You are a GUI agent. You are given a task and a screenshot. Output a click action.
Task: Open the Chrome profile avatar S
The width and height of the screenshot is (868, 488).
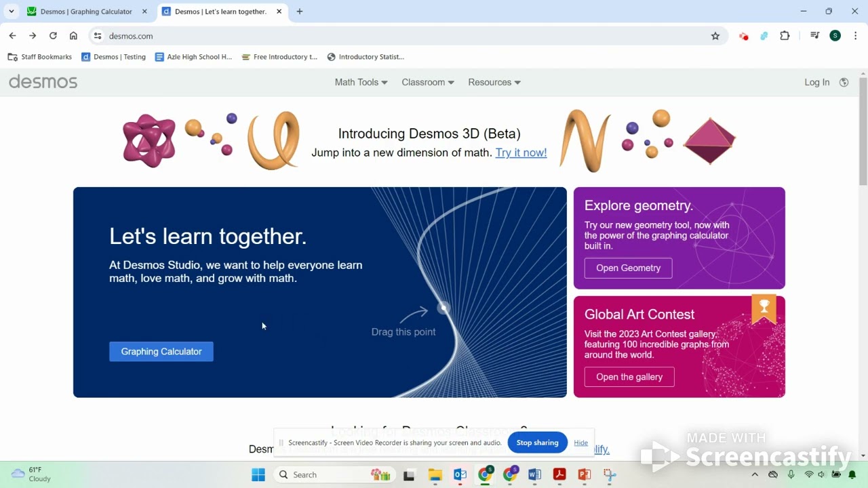[x=835, y=36]
